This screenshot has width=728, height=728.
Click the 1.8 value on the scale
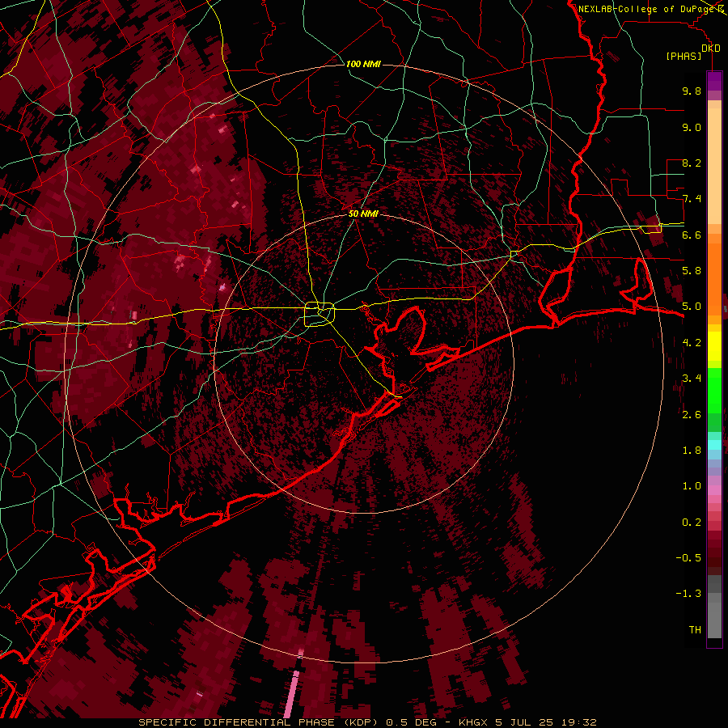click(x=692, y=451)
